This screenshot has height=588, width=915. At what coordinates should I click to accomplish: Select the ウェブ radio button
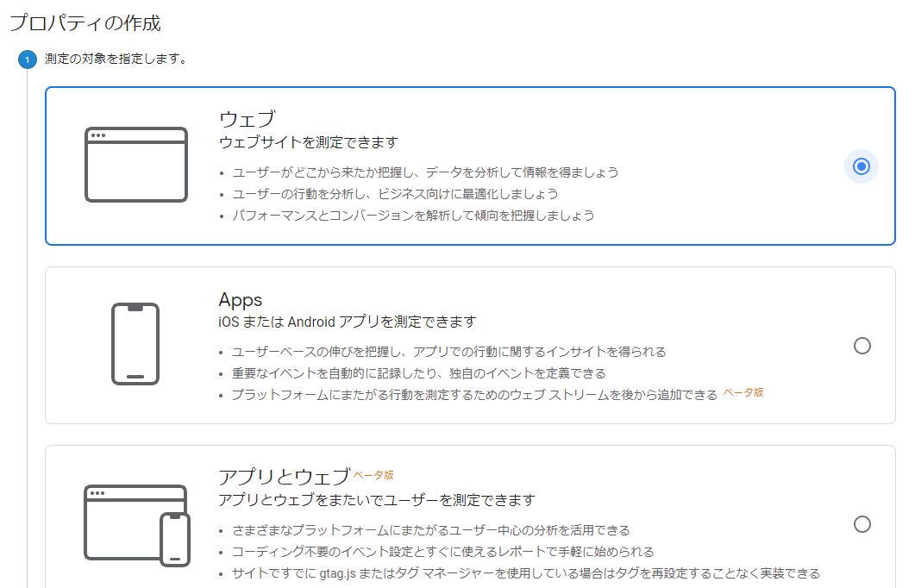click(860, 167)
